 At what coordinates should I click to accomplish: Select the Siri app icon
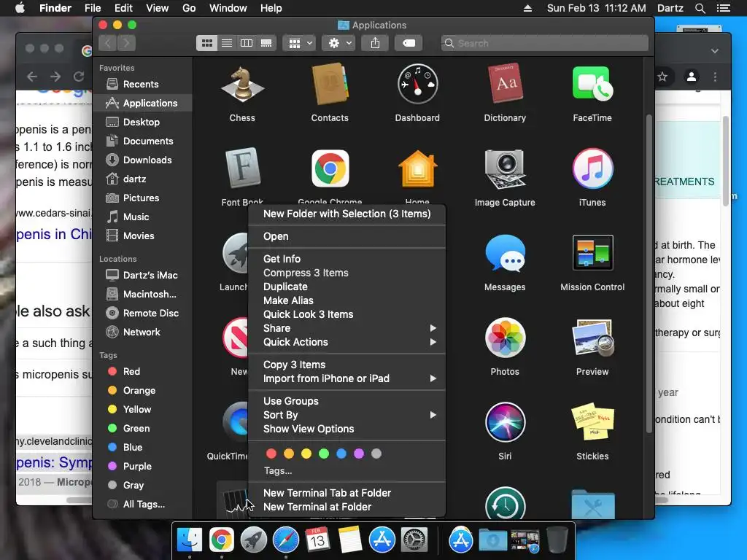[505, 422]
